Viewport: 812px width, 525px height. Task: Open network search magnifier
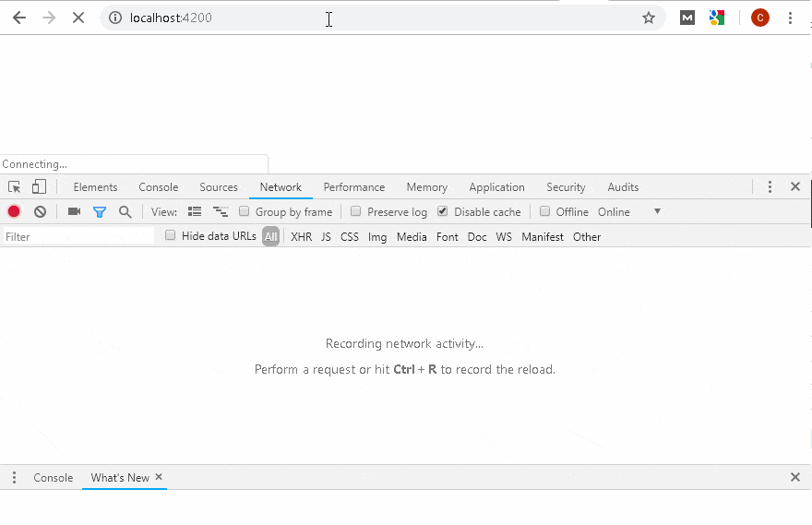[125, 211]
